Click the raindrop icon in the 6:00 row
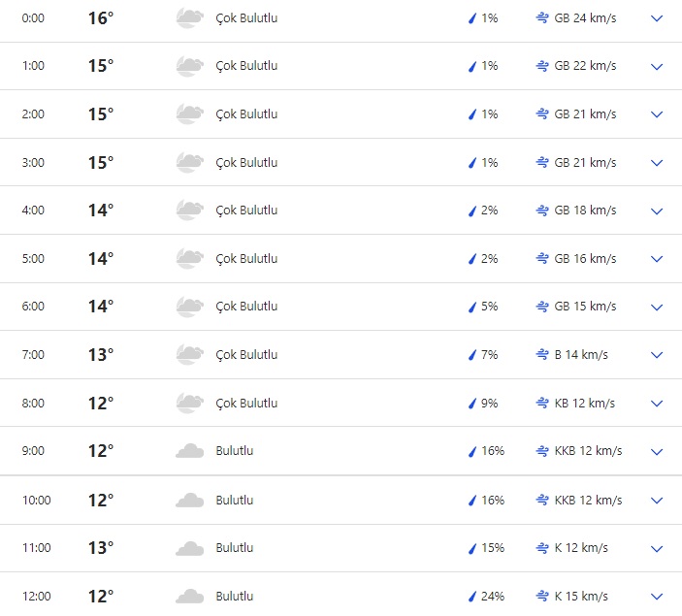 click(472, 307)
